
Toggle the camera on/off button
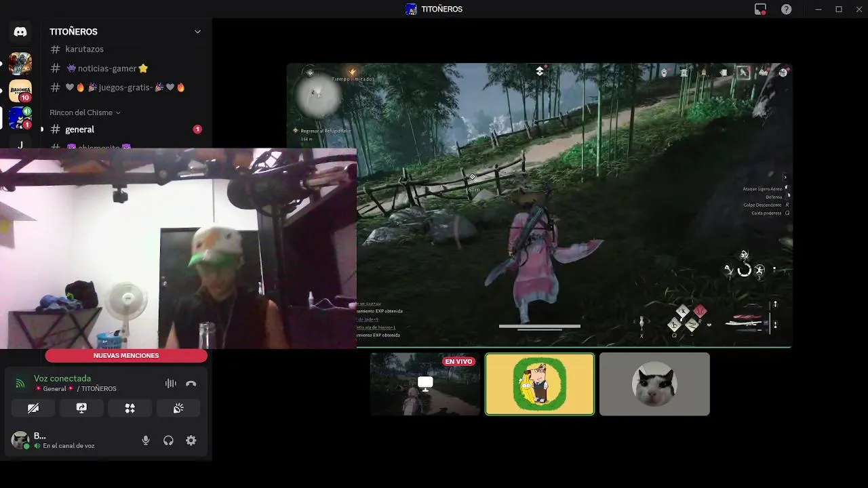tap(33, 408)
